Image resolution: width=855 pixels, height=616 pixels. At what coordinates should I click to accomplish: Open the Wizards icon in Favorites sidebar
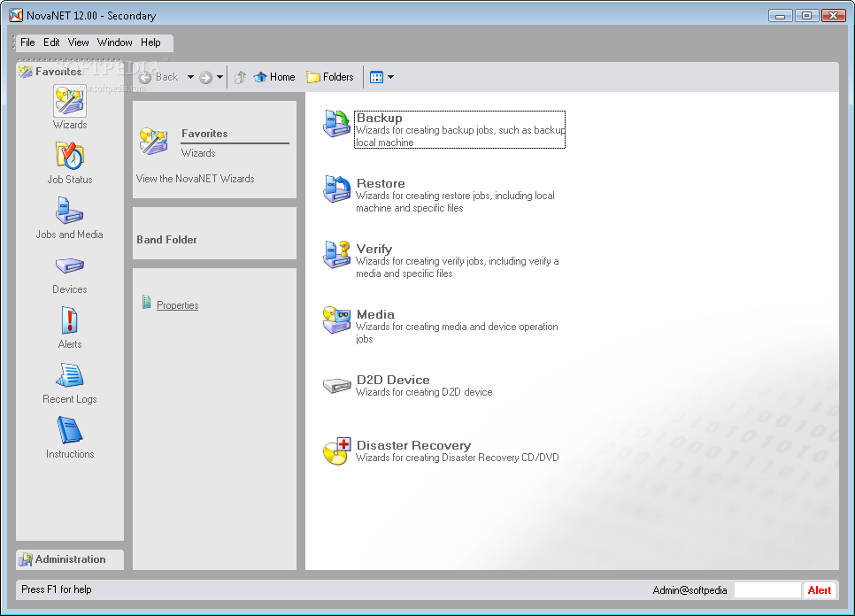(x=70, y=102)
